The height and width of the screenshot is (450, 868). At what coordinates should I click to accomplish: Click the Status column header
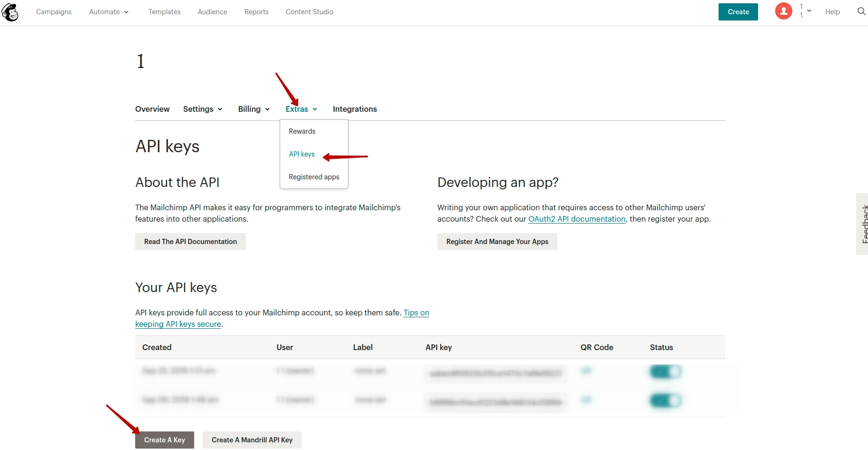click(661, 347)
